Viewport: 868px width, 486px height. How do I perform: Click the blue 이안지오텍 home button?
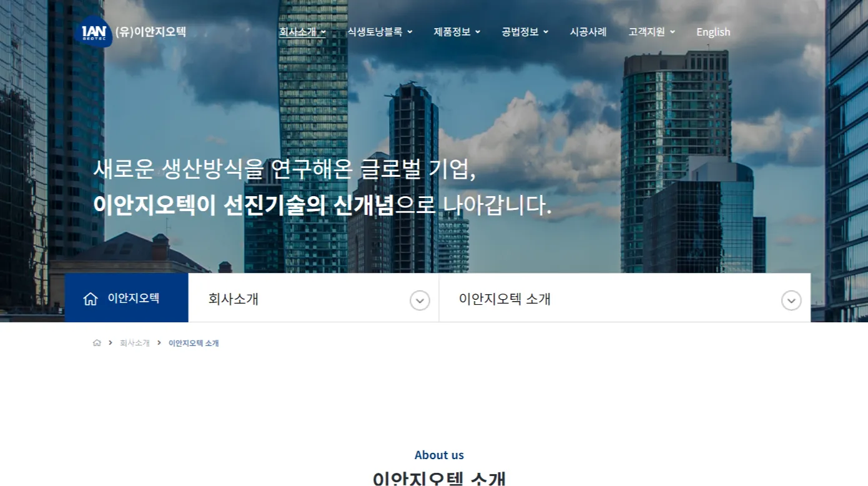[127, 298]
